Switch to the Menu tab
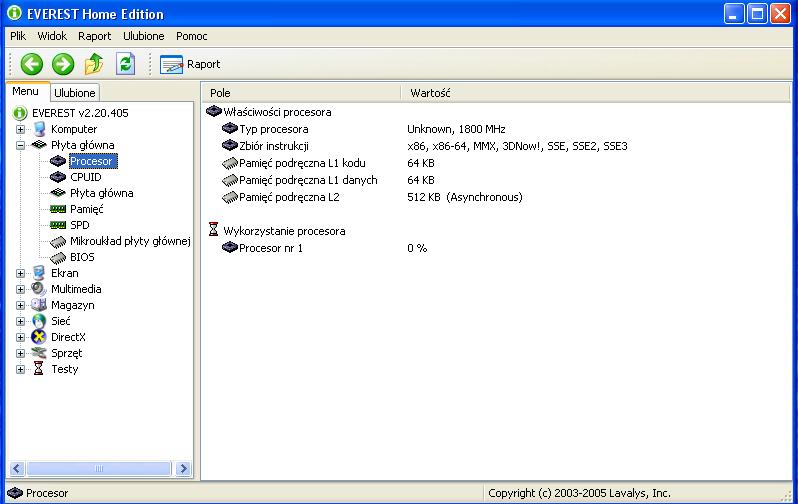 (25, 91)
